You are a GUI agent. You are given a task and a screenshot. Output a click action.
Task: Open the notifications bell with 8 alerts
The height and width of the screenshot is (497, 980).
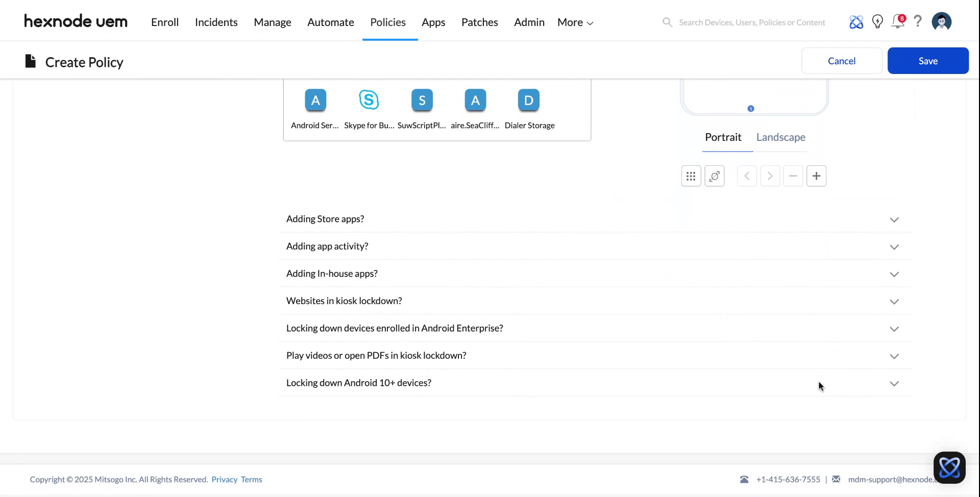tap(897, 21)
